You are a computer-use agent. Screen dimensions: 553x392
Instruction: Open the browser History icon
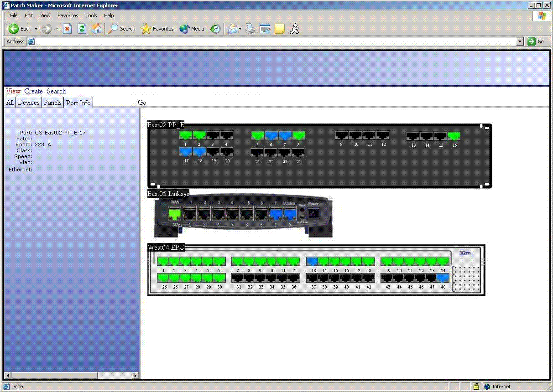click(x=215, y=29)
